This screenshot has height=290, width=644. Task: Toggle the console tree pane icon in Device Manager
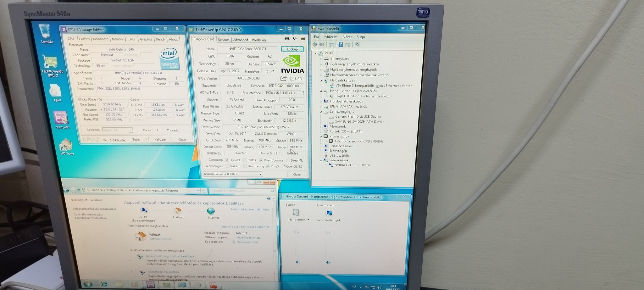tap(331, 45)
